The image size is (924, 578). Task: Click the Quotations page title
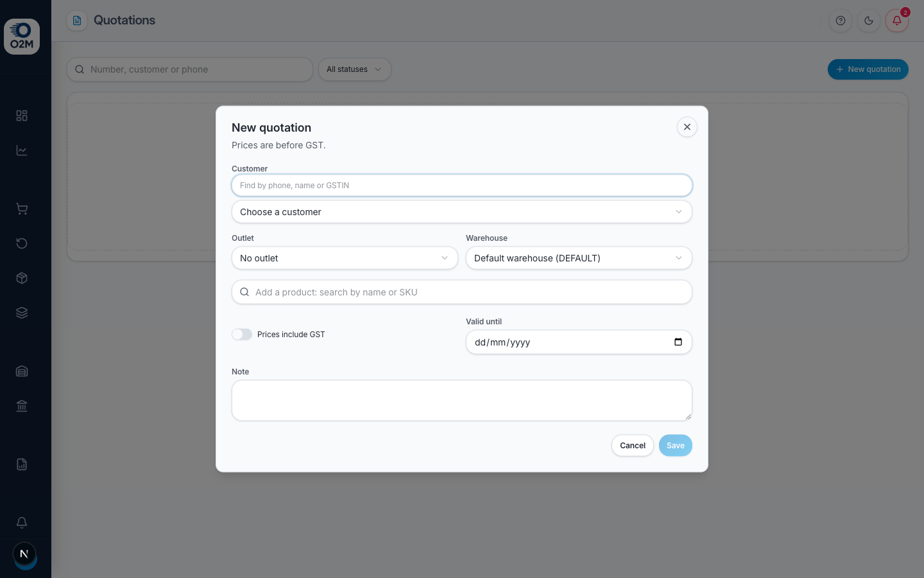click(x=124, y=20)
